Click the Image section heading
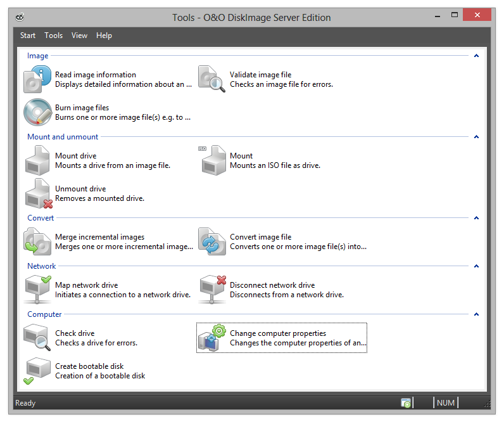This screenshot has width=504, height=424. point(37,56)
